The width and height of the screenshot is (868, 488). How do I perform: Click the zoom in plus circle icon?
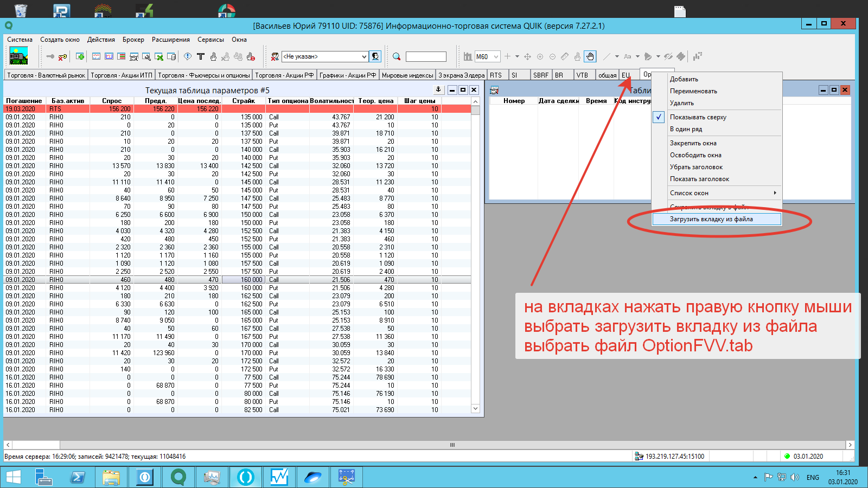pos(540,56)
